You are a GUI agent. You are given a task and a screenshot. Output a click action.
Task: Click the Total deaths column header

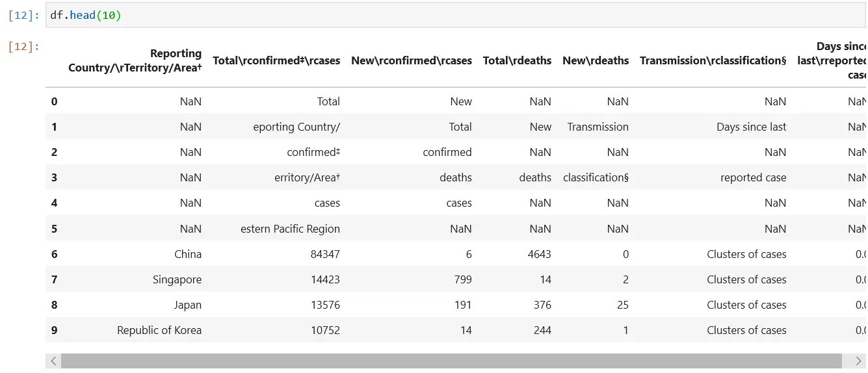[517, 60]
